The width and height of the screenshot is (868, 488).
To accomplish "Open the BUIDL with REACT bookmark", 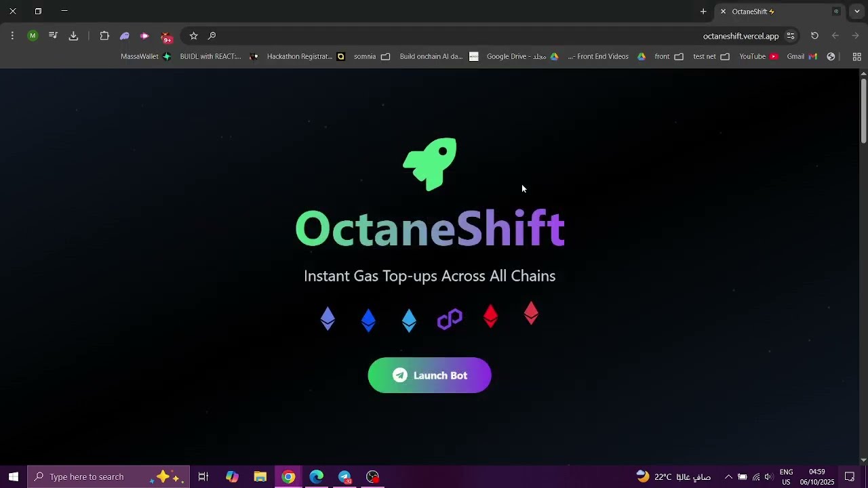I will point(219,57).
